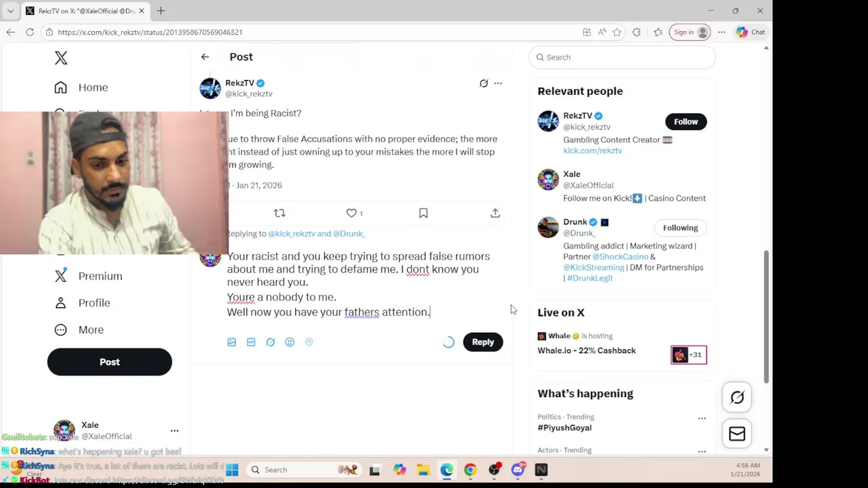
Task: Click the location tag icon in reply toolbar
Action: click(309, 342)
